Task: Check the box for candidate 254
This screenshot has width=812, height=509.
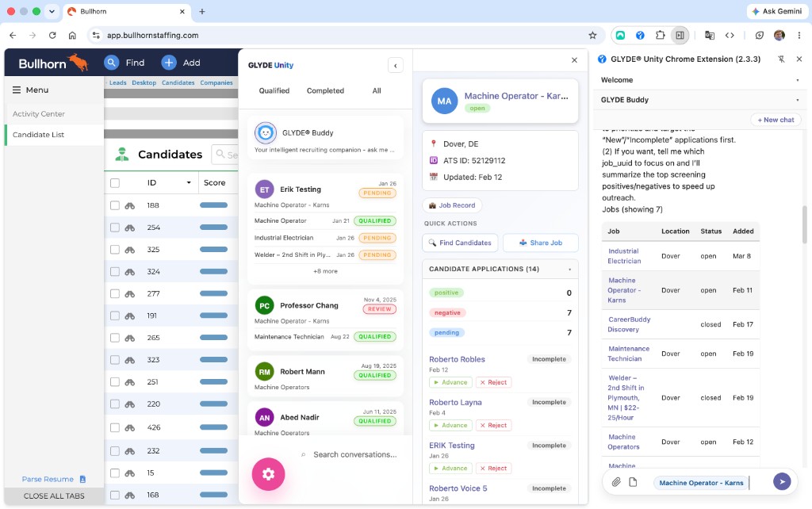Action: (x=115, y=228)
